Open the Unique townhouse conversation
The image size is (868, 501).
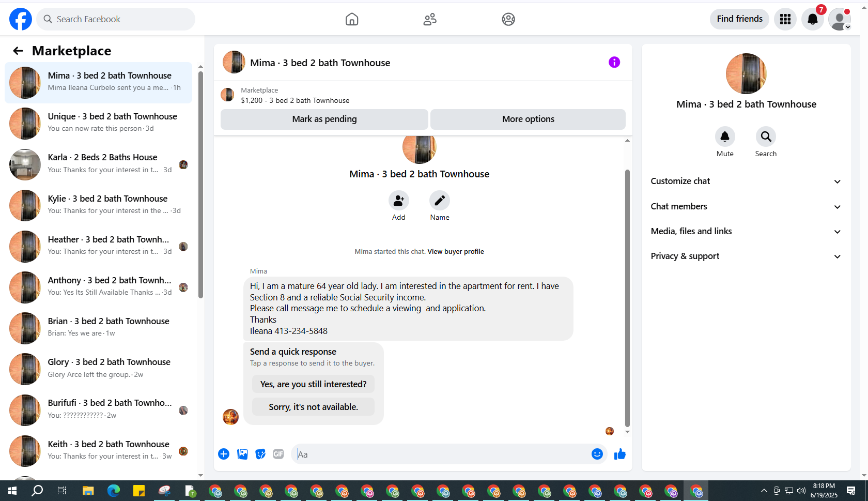(x=98, y=124)
